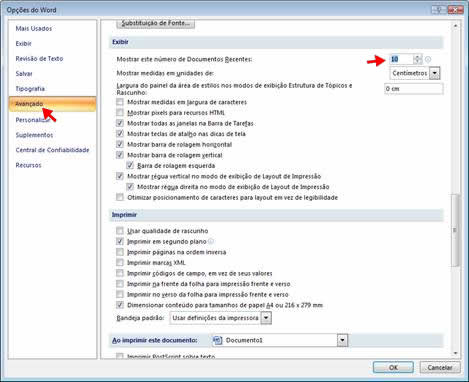
Task: Enable Imprimir páginas na ordem inversa
Action: coord(120,252)
